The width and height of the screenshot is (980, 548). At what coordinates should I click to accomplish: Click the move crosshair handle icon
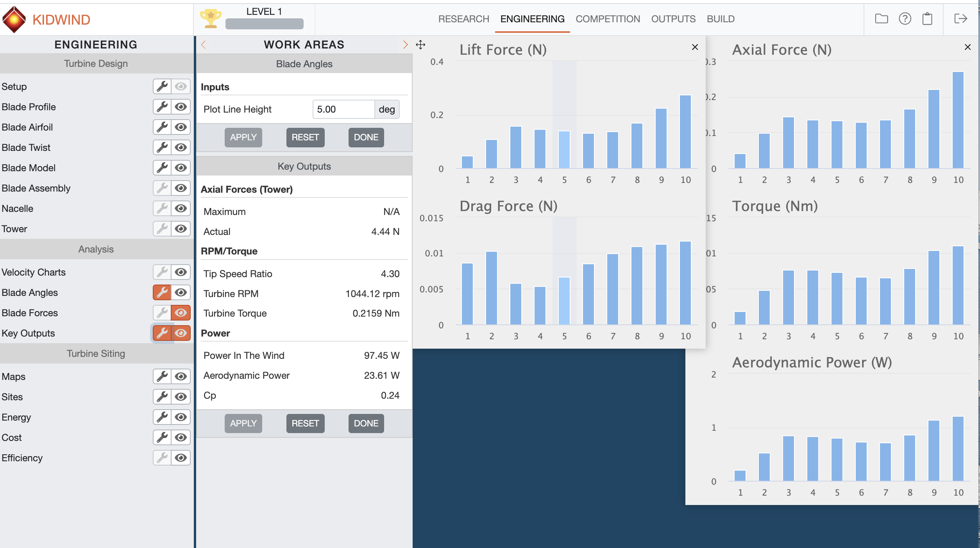(420, 45)
